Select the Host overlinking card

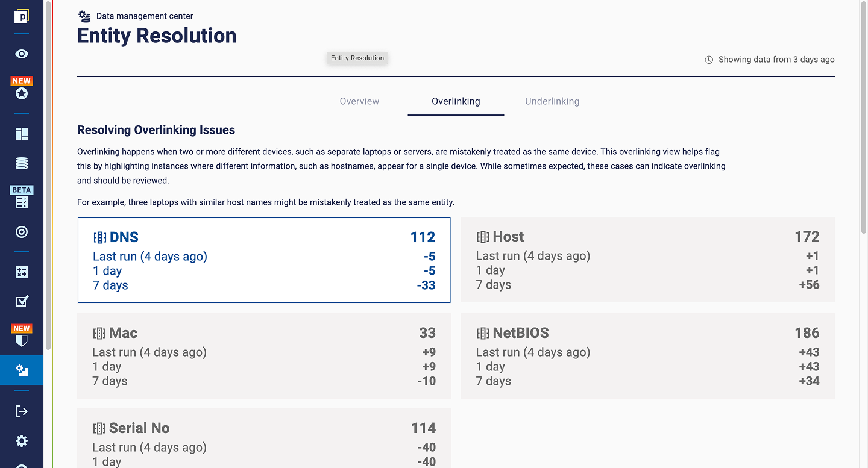tap(647, 260)
